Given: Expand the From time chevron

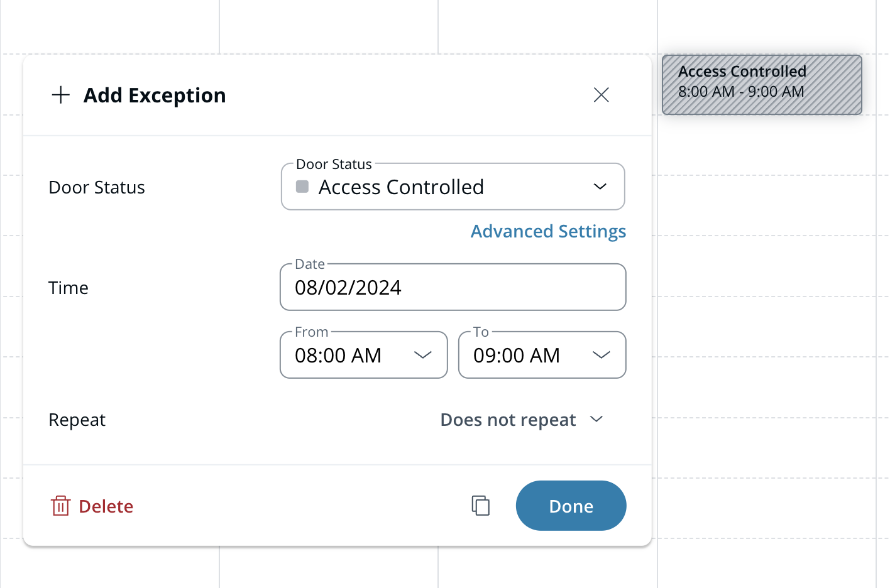Looking at the screenshot, I should [423, 355].
